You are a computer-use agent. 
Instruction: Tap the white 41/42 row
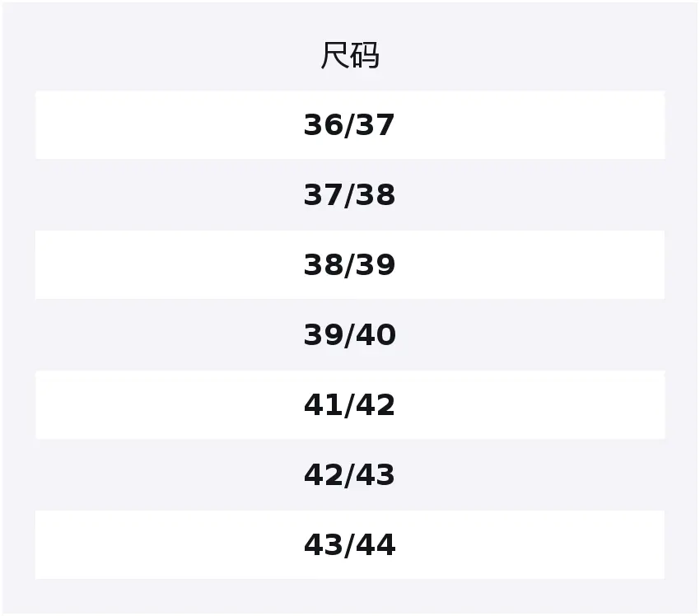[349, 405]
